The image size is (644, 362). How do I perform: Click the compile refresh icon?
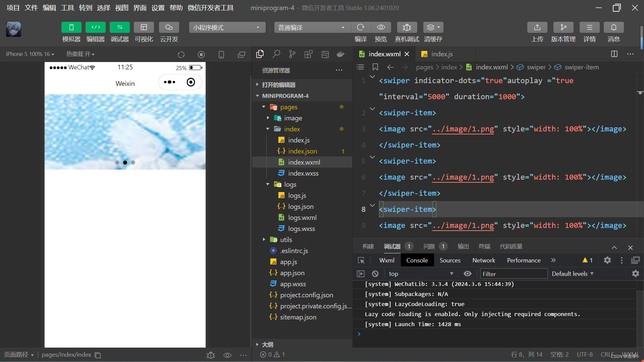(x=361, y=27)
